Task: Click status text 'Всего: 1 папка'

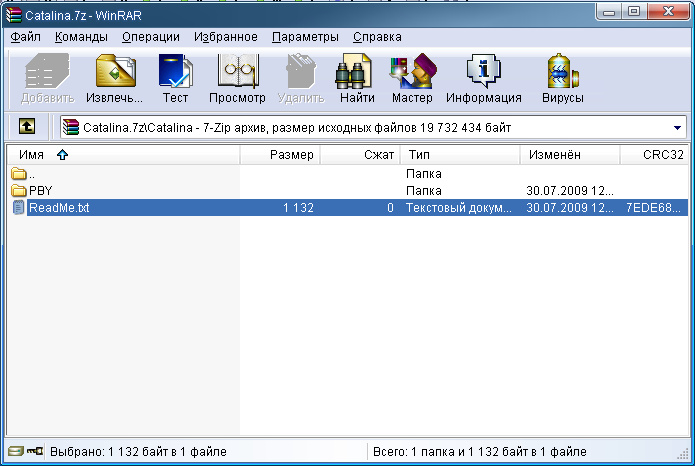Action: [x=480, y=451]
